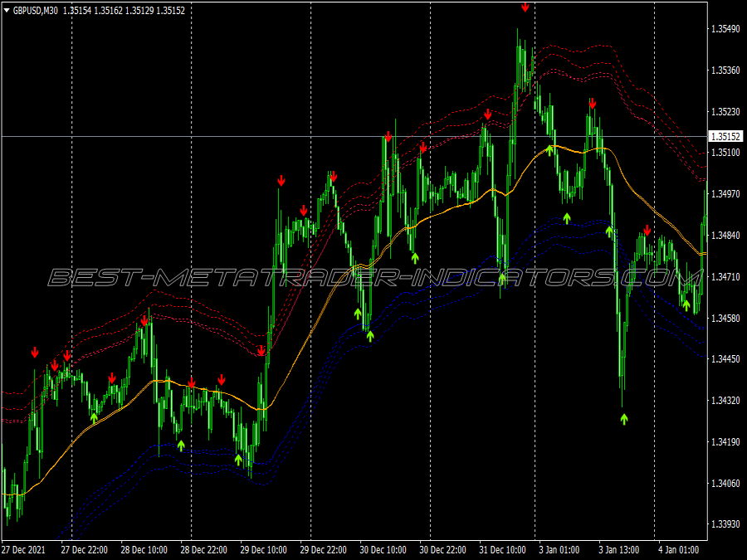Click the 1.34710 price axis label
The image size is (747, 560).
725,276
